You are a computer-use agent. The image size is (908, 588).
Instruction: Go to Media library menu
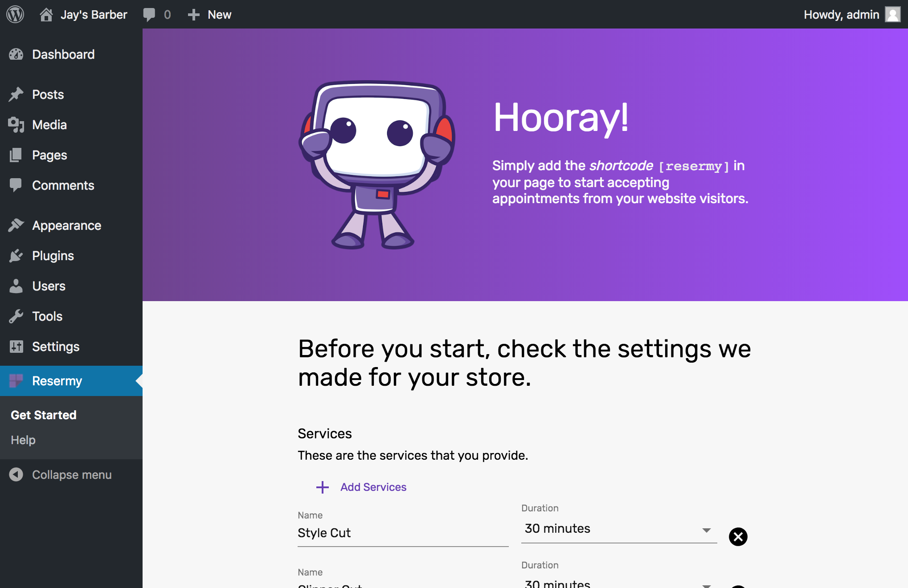pos(71,125)
